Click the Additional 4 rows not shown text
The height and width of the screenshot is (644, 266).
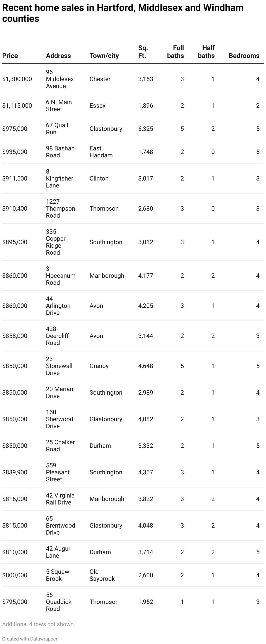coord(39,624)
